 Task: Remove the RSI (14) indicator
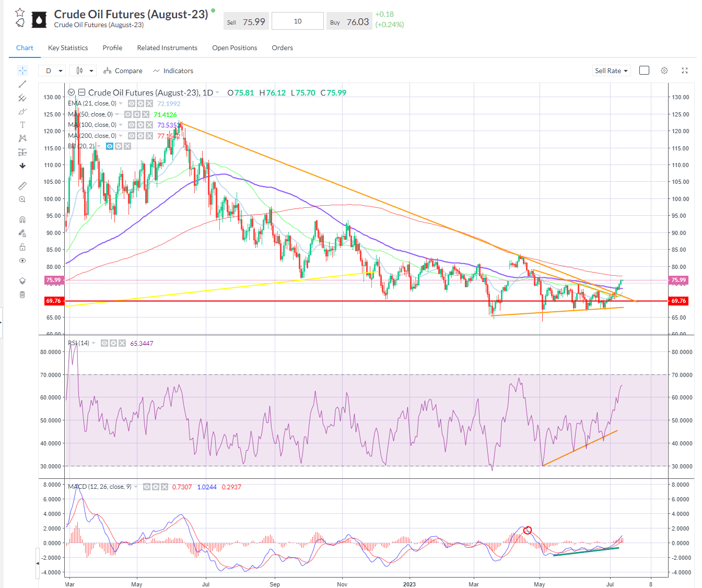[x=122, y=343]
